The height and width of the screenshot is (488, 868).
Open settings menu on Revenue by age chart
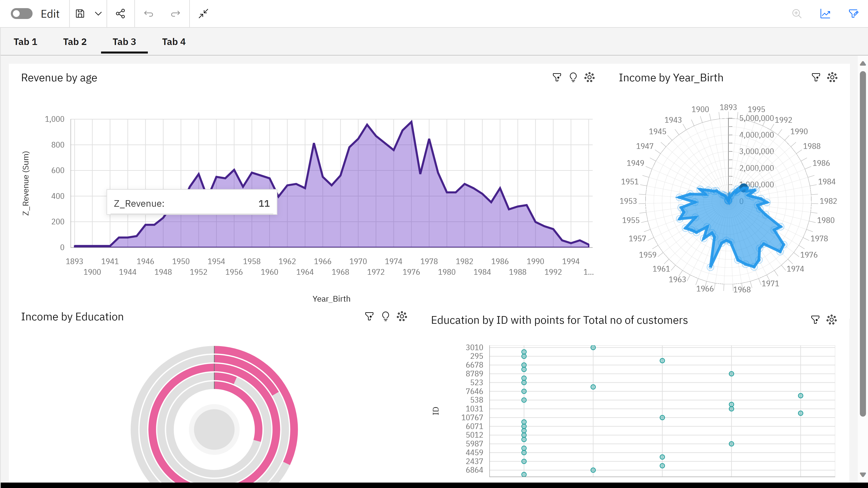(589, 77)
